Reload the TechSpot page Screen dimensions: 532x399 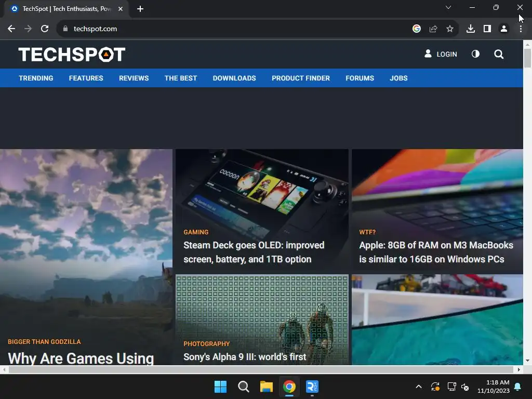tap(45, 29)
